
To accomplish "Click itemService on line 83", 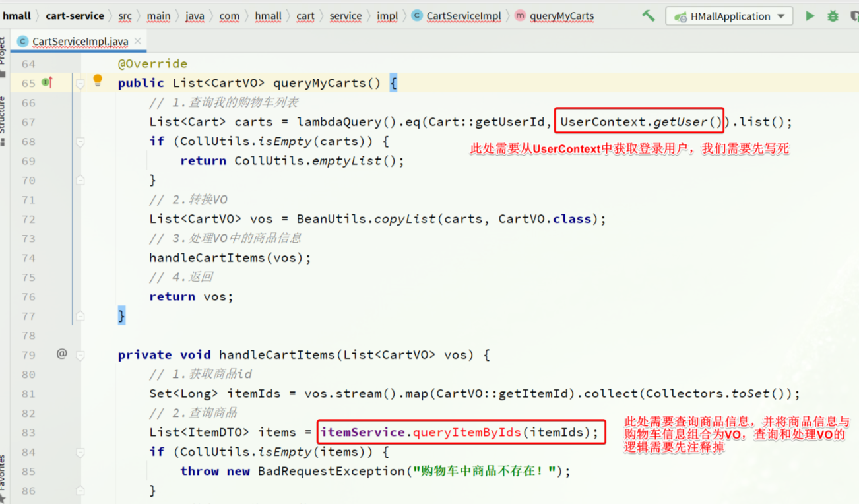I will (362, 433).
